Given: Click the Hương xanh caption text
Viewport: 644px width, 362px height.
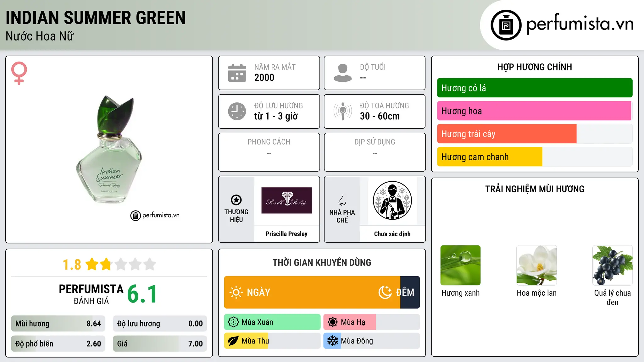Looking at the screenshot, I should coord(460,293).
